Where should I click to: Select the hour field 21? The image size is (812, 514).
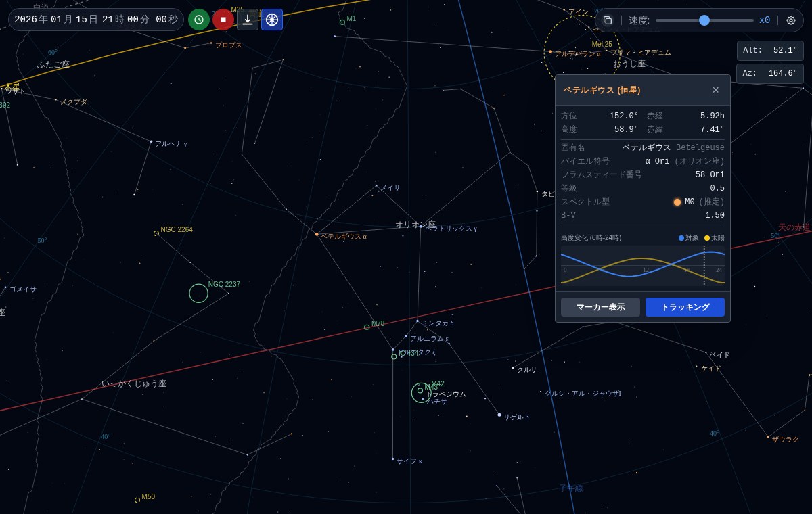pyautogui.click(x=108, y=20)
